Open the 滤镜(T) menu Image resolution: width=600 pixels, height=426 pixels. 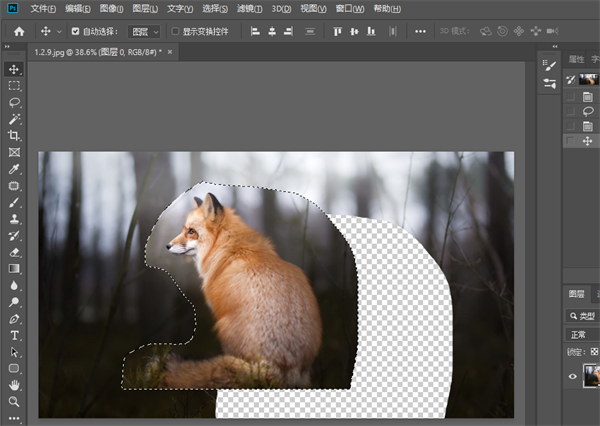(250, 8)
